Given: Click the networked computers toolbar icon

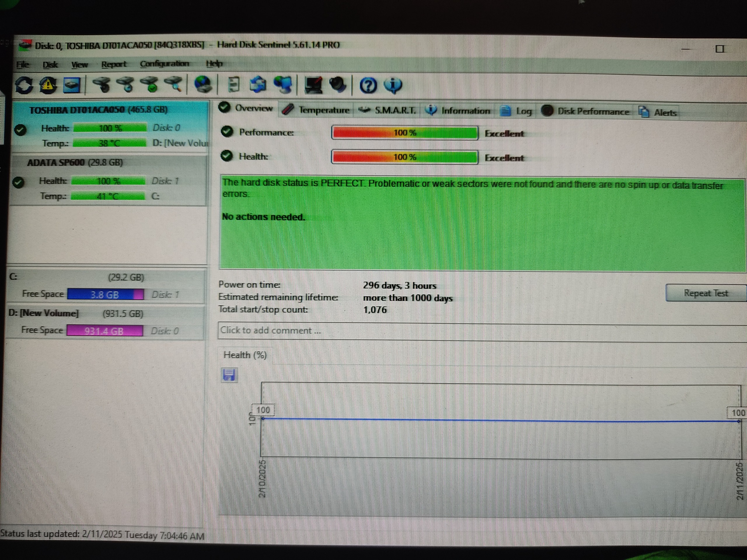Looking at the screenshot, I should tap(283, 85).
